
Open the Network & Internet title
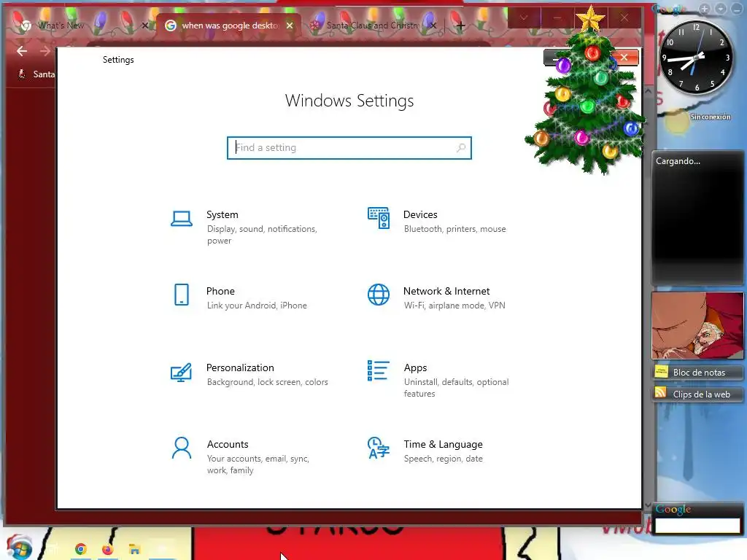[446, 291]
